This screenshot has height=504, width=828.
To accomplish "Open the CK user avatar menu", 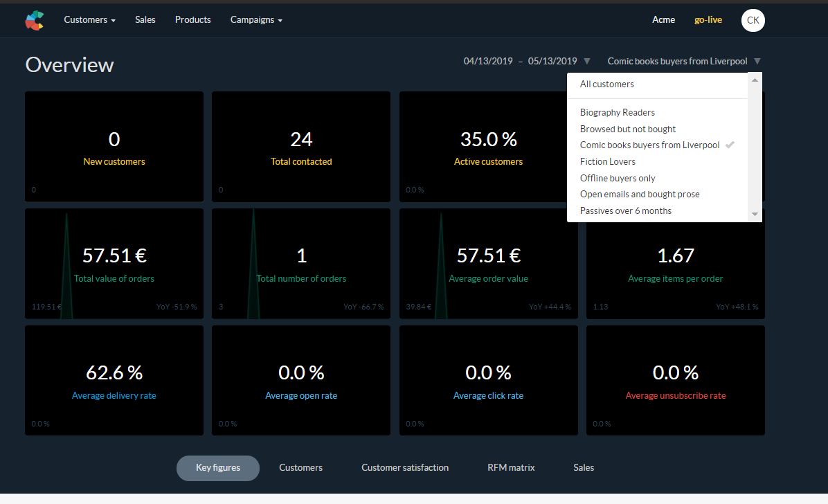I will (753, 20).
